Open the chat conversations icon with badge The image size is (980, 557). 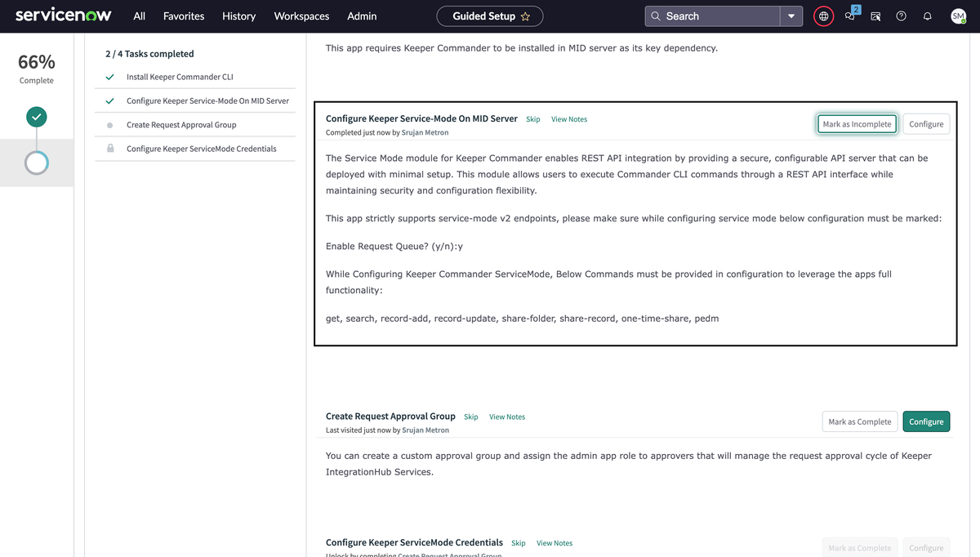850,16
